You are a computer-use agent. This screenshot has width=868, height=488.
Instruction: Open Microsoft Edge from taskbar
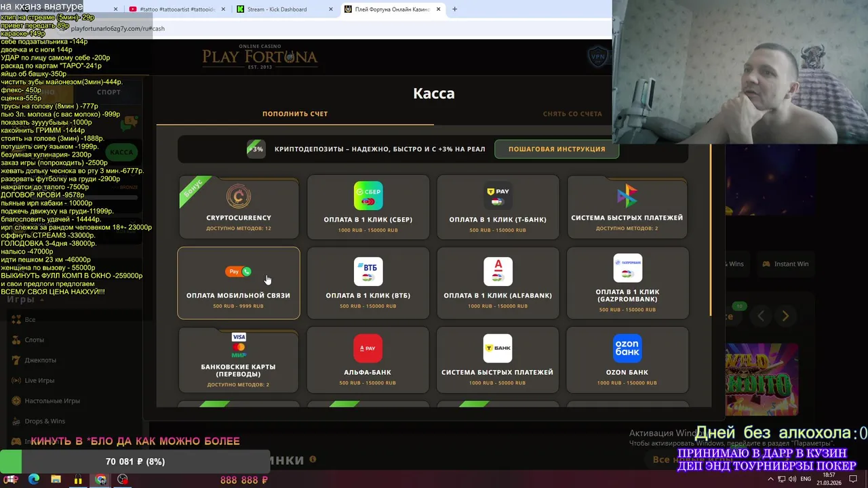(x=33, y=479)
